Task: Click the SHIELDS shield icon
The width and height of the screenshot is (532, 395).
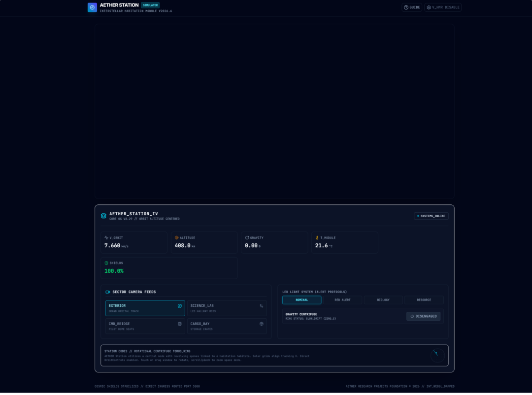Action: click(106, 263)
